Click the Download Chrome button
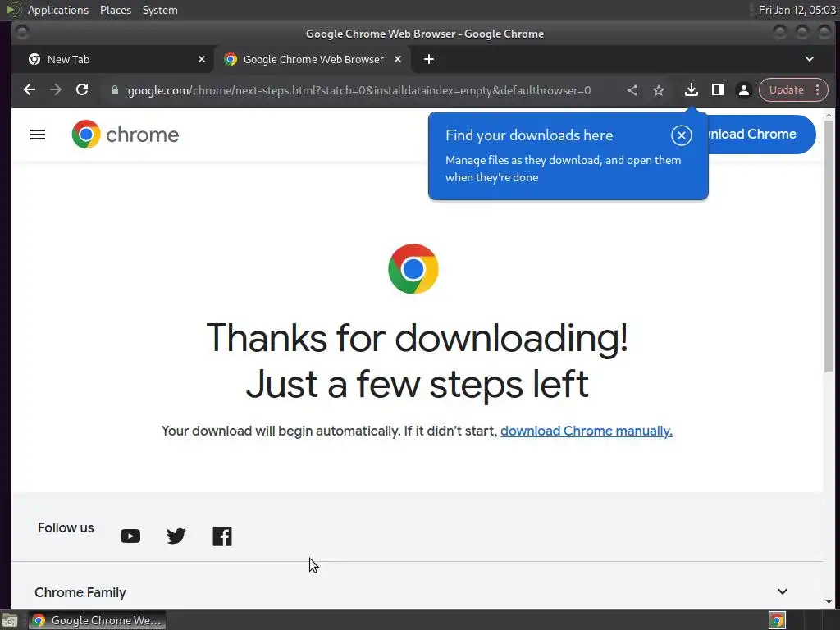840x630 pixels. (762, 135)
